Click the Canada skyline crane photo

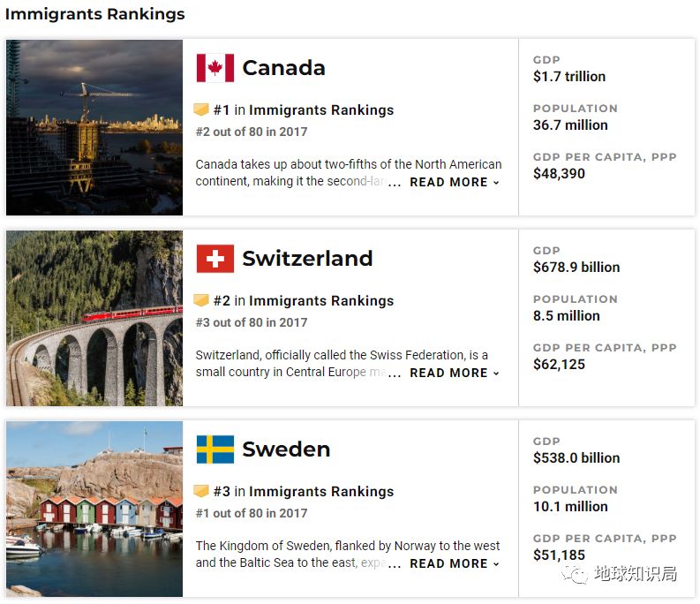(x=94, y=127)
